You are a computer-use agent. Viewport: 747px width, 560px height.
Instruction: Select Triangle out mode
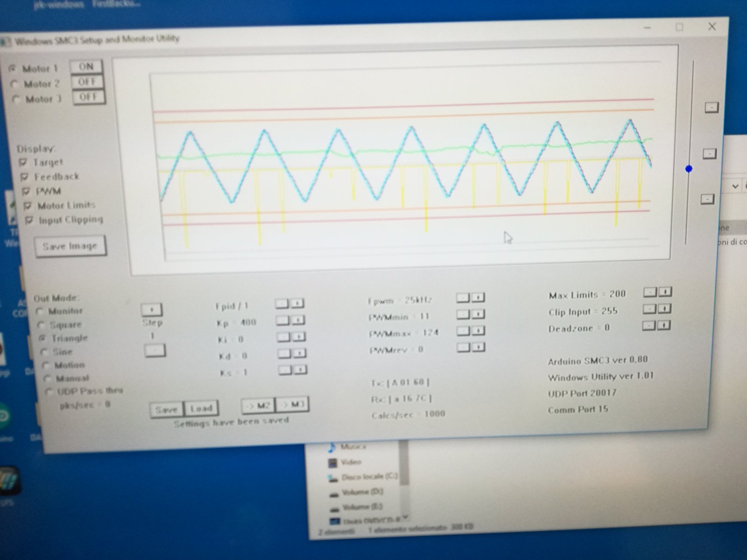(42, 338)
